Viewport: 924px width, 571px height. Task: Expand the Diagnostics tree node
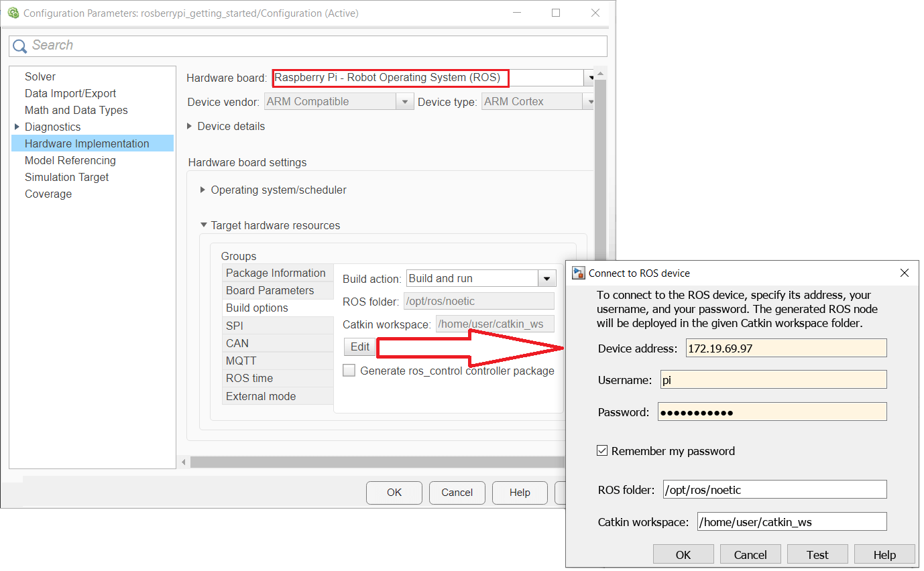pos(17,127)
